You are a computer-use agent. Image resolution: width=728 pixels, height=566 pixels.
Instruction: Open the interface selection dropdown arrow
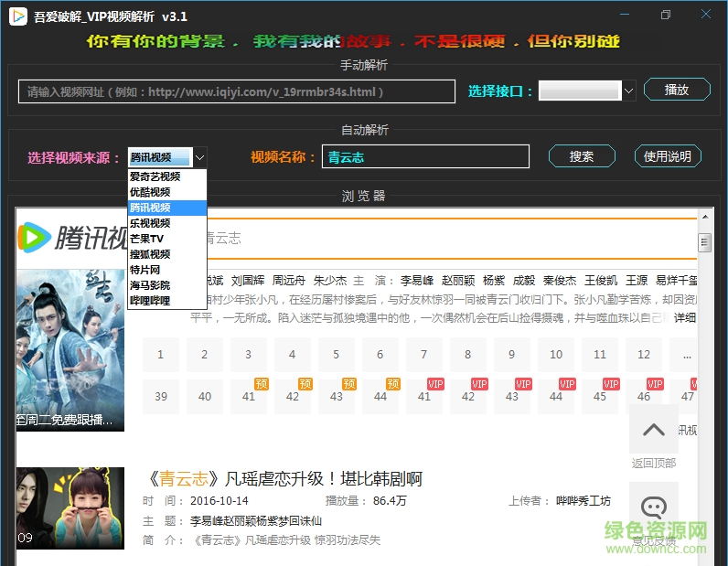(628, 91)
